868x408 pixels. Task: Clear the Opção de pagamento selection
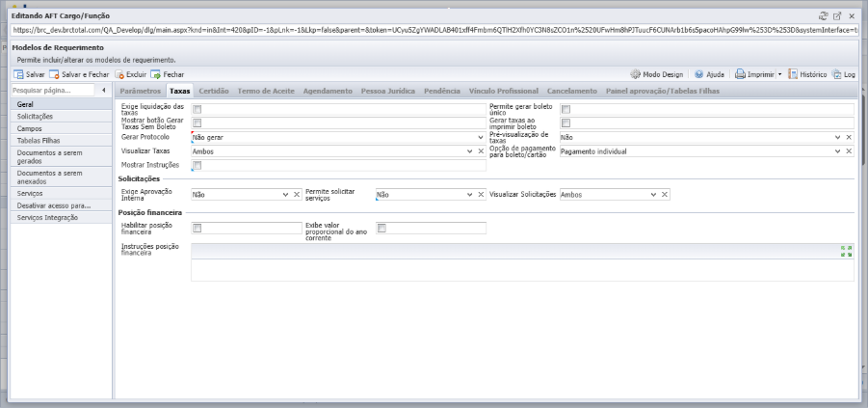pyautogui.click(x=849, y=151)
